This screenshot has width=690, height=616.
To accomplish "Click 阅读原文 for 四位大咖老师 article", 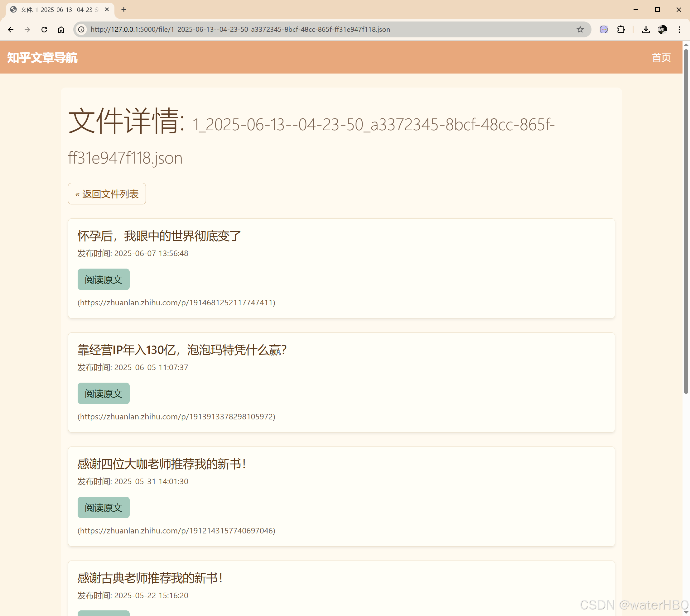I will tap(103, 508).
